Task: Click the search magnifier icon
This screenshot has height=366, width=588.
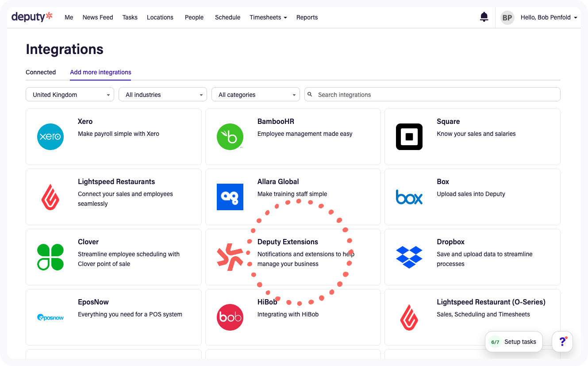Action: click(x=310, y=94)
